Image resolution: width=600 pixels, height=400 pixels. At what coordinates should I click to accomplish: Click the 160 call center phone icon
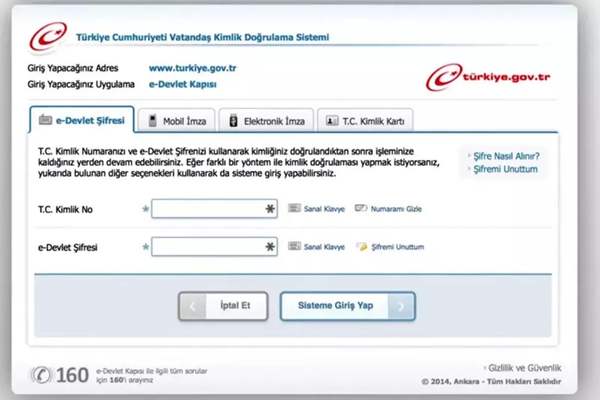pos(41,375)
